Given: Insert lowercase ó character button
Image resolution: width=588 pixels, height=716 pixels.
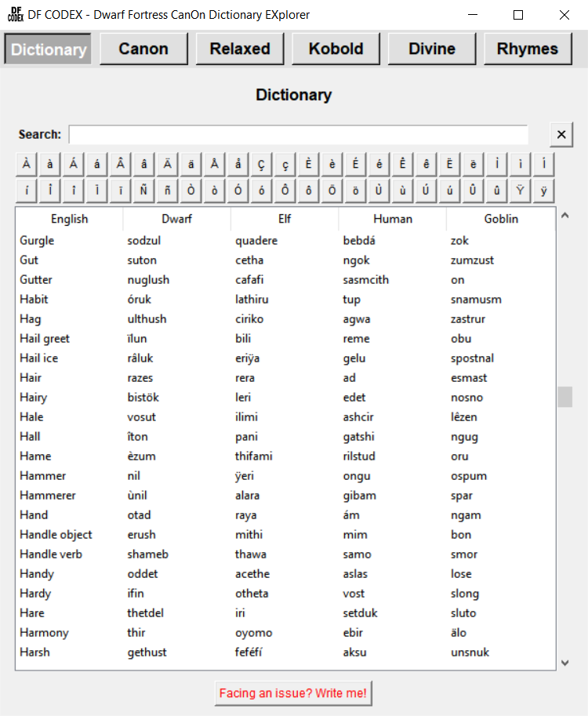Looking at the screenshot, I should point(261,191).
